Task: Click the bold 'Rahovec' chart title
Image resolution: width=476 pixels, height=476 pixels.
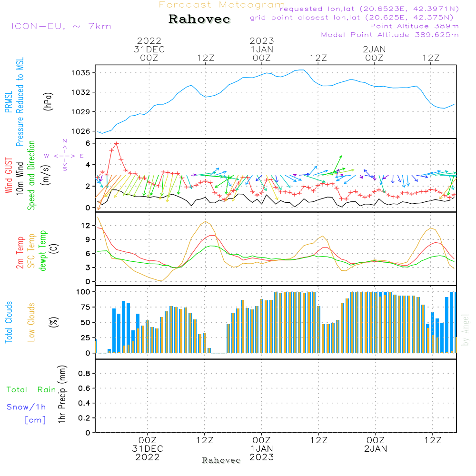Action: click(x=199, y=19)
